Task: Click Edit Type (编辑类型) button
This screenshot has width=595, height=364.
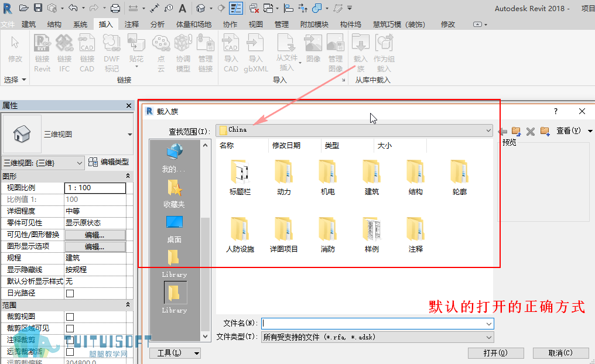Action: 109,162
